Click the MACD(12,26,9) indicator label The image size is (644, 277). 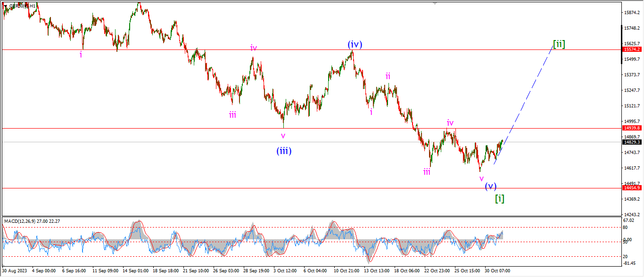coord(32,221)
